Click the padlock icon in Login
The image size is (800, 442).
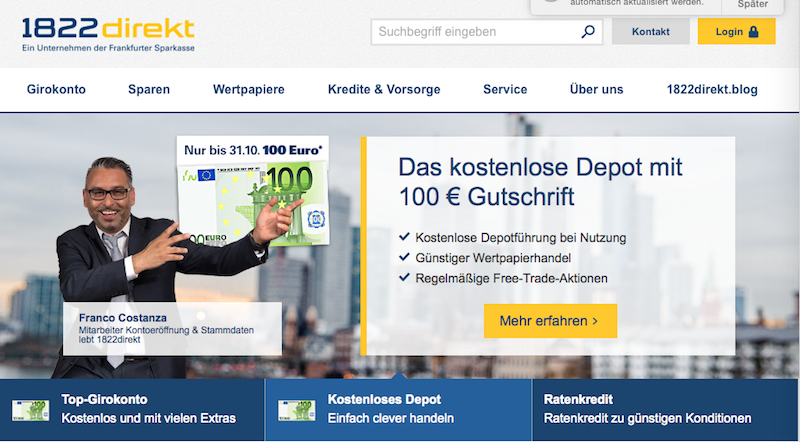point(753,32)
